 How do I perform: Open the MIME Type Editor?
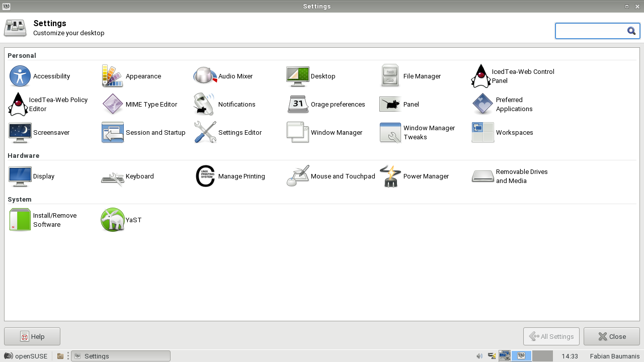[113, 105]
